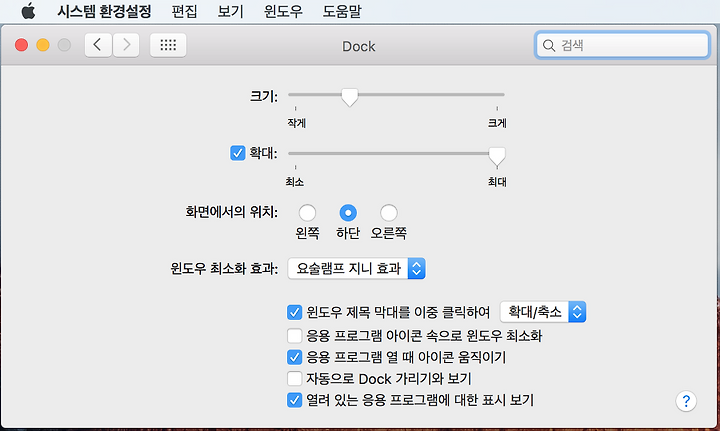720x431 pixels.
Task: Open the 확대/축소 double-click action dropdown
Action: click(x=543, y=312)
